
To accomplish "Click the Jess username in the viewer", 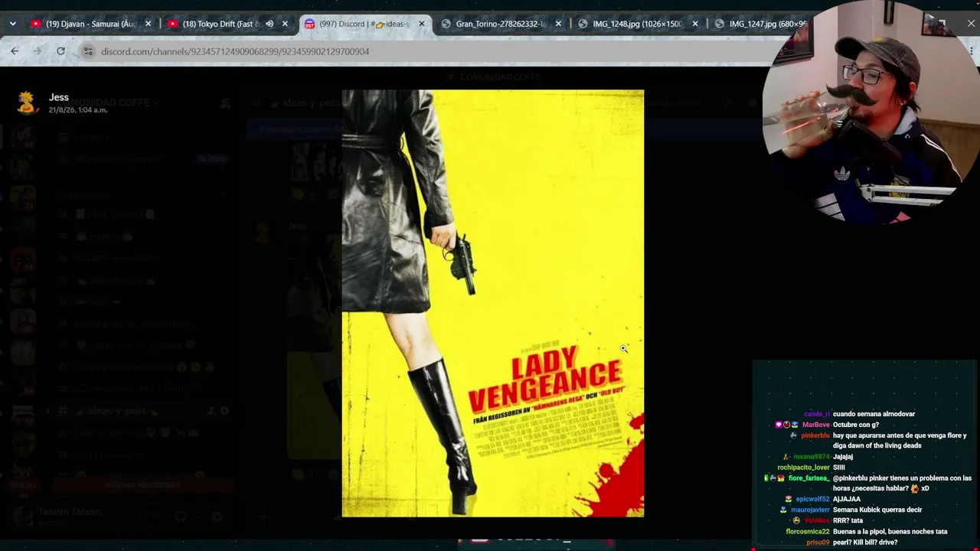I will (x=59, y=97).
